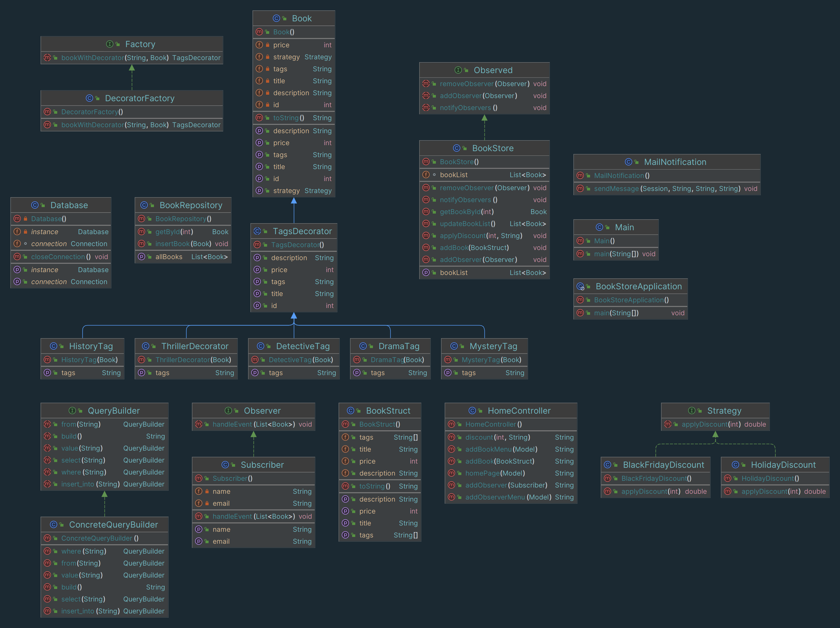Click the class icon beside HolidayDiscount header
Viewport: 840px width, 628px height.
coord(735,465)
